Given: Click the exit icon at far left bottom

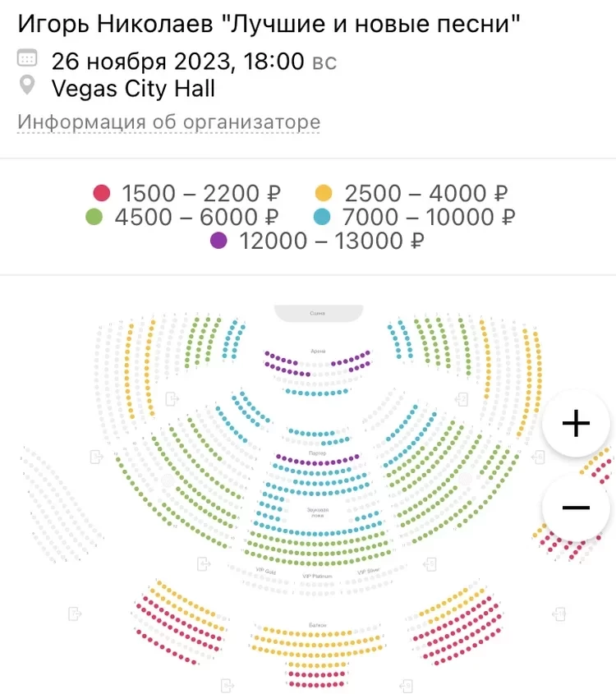Looking at the screenshot, I should 75,614.
